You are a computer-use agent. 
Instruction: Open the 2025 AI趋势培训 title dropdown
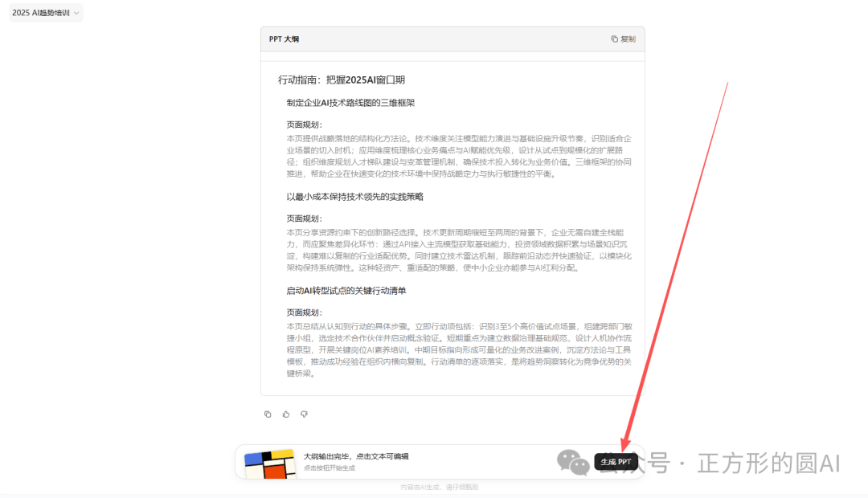(46, 13)
